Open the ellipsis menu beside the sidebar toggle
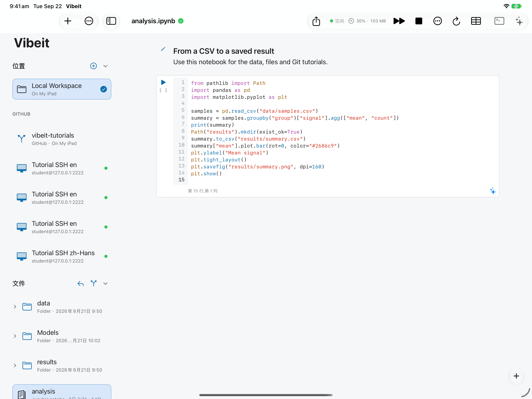532x399 pixels. tap(89, 21)
